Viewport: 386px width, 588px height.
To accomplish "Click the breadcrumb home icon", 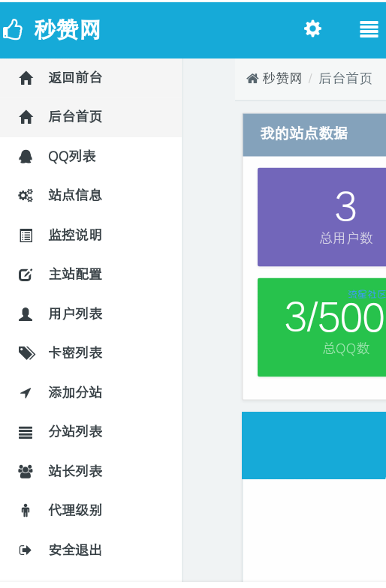I will pyautogui.click(x=252, y=79).
